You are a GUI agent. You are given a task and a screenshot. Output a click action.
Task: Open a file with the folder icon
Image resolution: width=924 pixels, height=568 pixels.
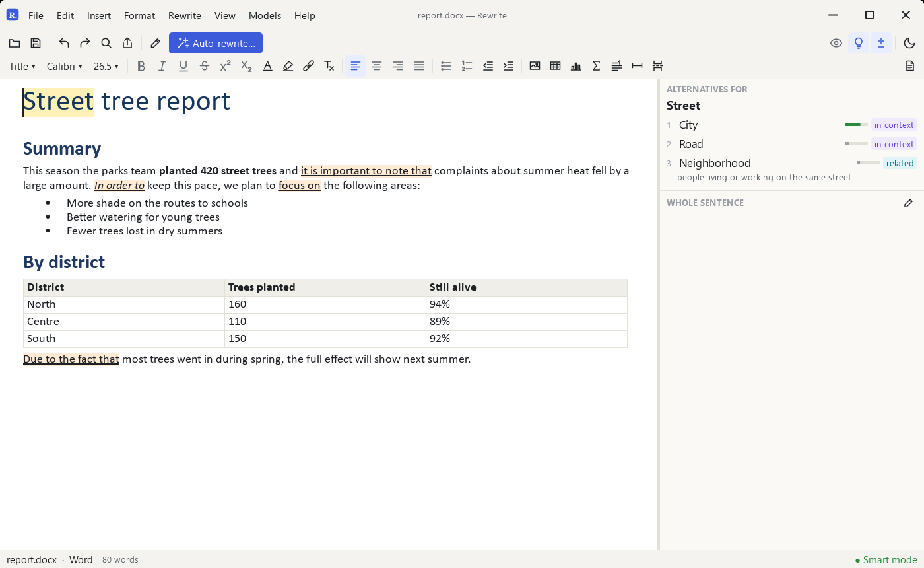click(x=15, y=44)
